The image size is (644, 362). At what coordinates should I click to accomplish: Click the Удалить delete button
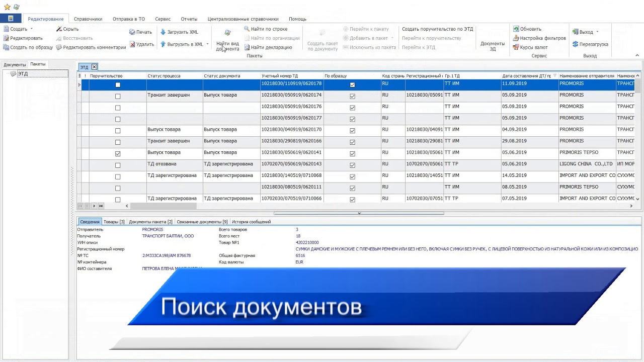point(142,44)
